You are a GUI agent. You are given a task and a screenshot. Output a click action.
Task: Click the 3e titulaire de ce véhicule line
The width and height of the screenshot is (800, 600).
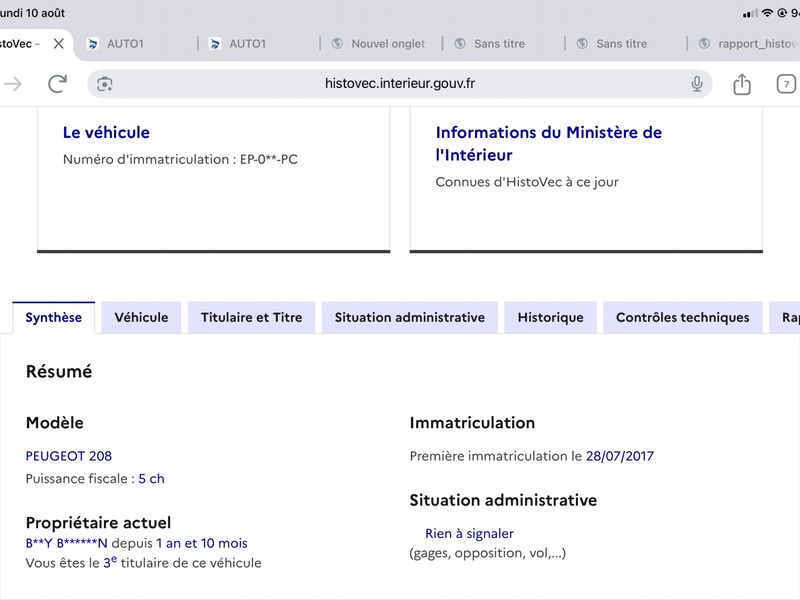[x=143, y=562]
